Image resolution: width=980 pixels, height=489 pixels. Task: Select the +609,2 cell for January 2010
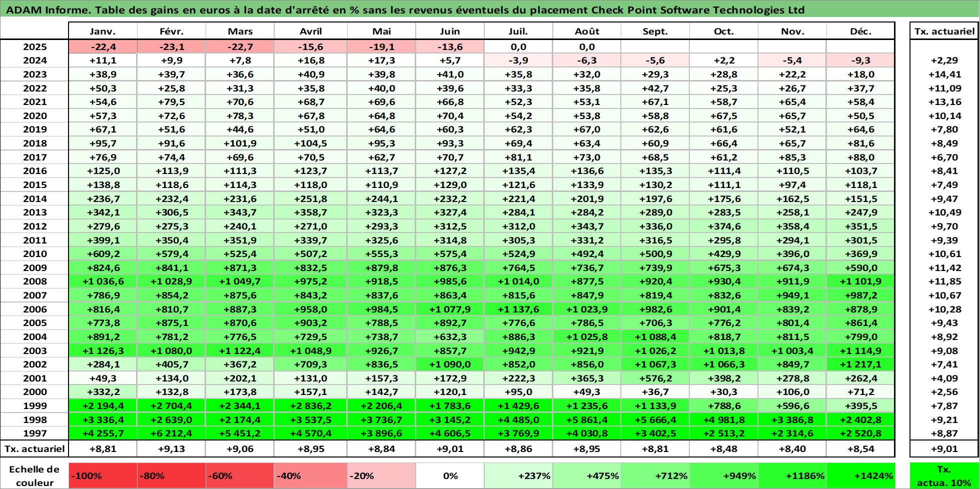point(103,254)
